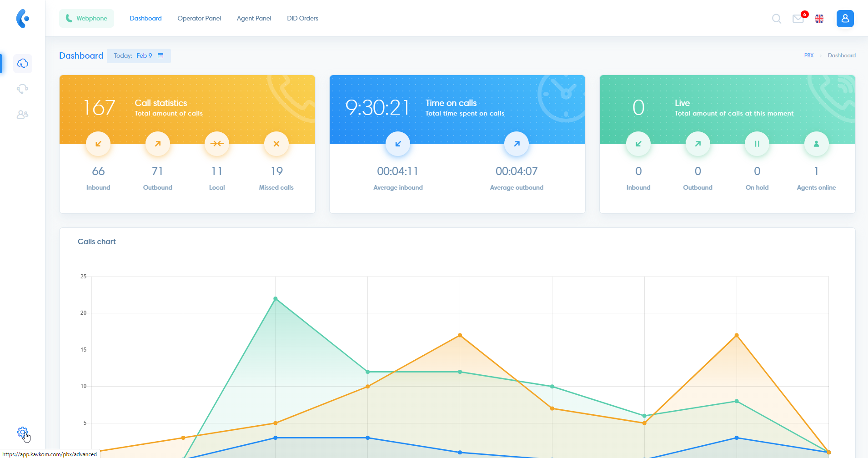The height and width of the screenshot is (458, 868).
Task: Open the headset call center sidebar icon
Action: [x=22, y=89]
